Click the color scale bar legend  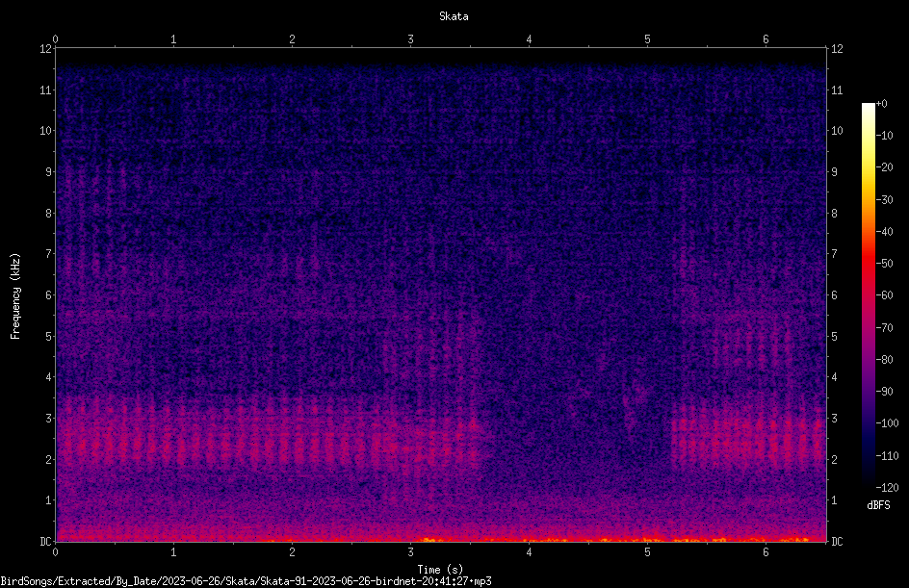(x=868, y=295)
